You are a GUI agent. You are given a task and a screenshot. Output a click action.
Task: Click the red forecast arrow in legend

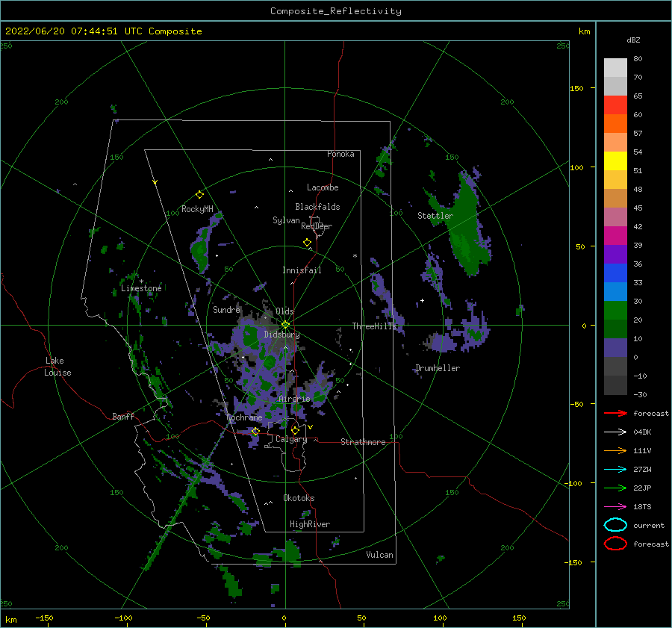click(x=615, y=413)
